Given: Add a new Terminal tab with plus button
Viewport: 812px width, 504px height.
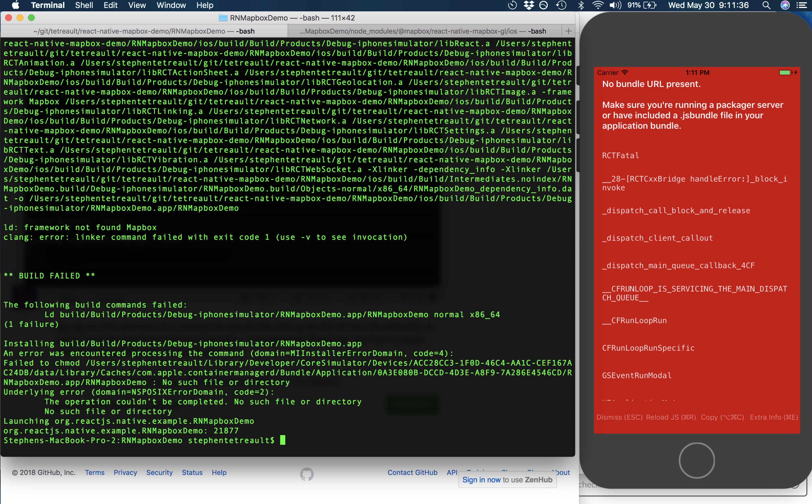Looking at the screenshot, I should tap(569, 31).
